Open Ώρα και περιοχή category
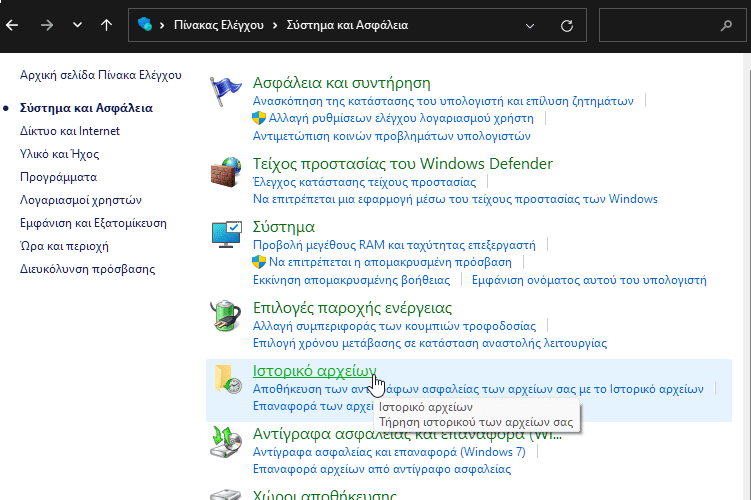The image size is (751, 500). 64,246
